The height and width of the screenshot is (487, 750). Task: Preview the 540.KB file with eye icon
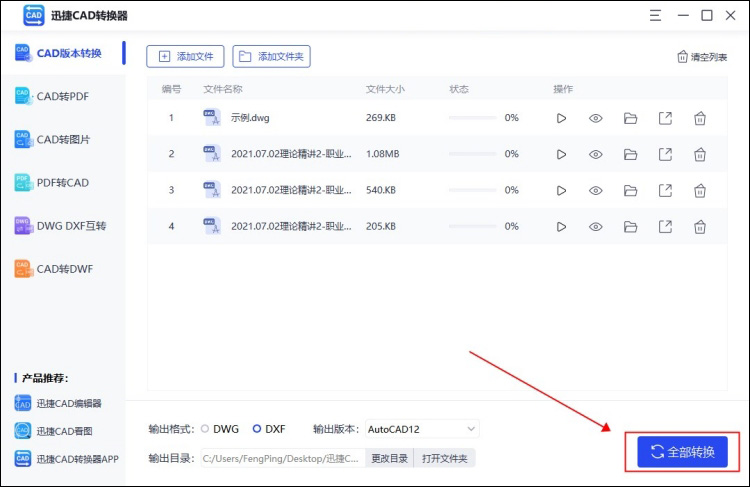(x=596, y=191)
